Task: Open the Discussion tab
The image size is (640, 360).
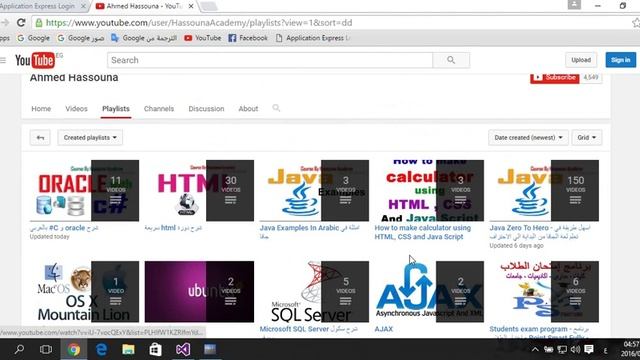Action: 206,109
